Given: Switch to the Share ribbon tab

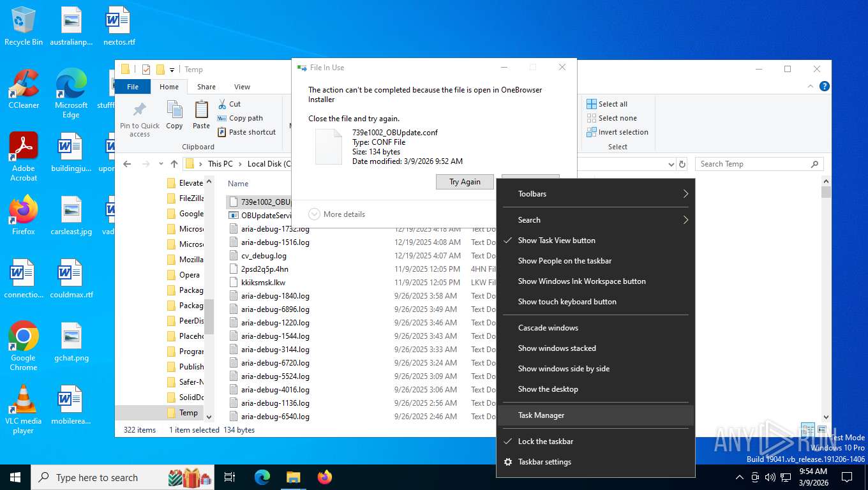Looking at the screenshot, I should click(206, 87).
